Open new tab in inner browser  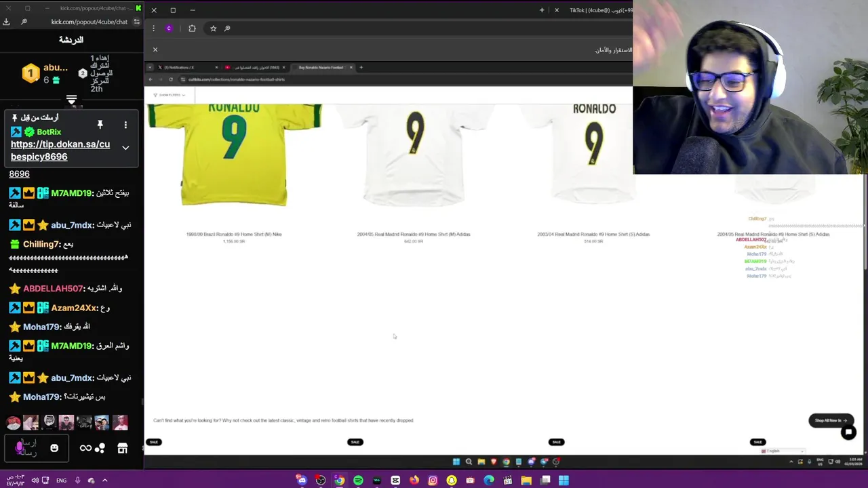click(x=361, y=67)
